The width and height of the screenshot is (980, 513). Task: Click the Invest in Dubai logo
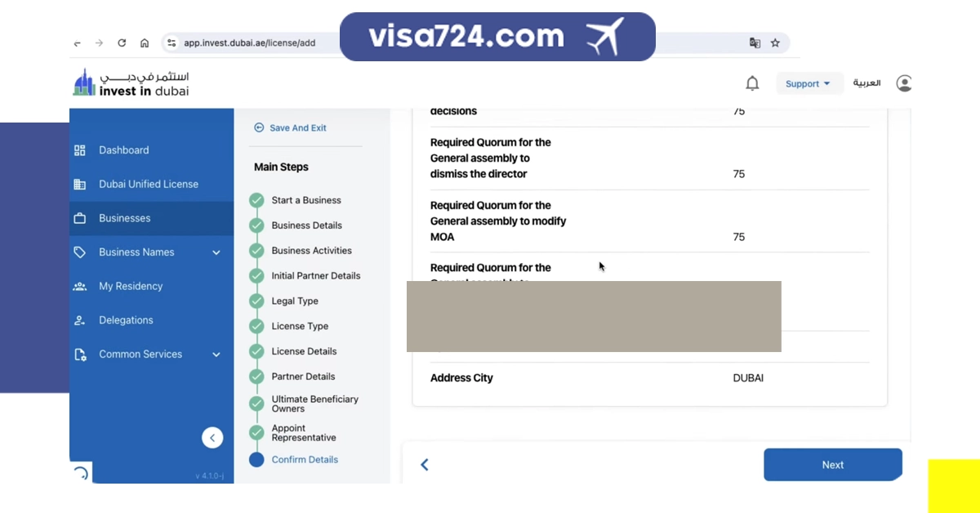pyautogui.click(x=131, y=83)
